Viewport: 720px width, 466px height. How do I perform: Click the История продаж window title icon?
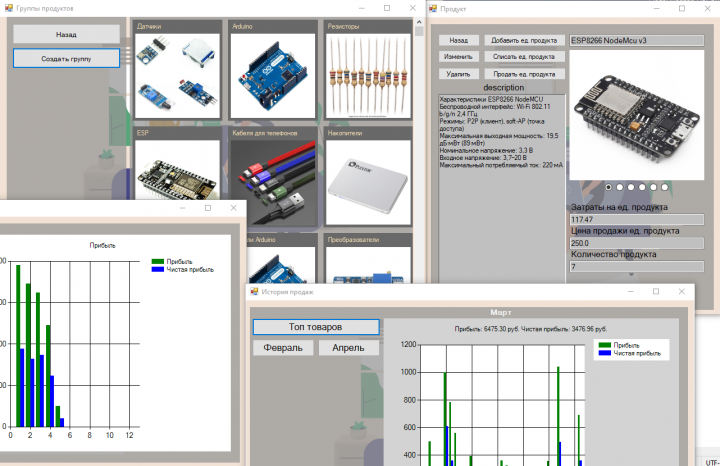(254, 292)
